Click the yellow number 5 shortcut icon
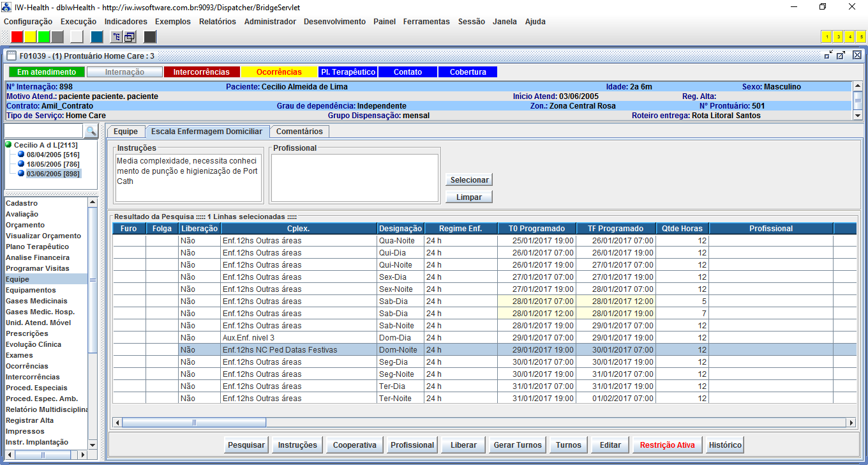 pos(861,36)
